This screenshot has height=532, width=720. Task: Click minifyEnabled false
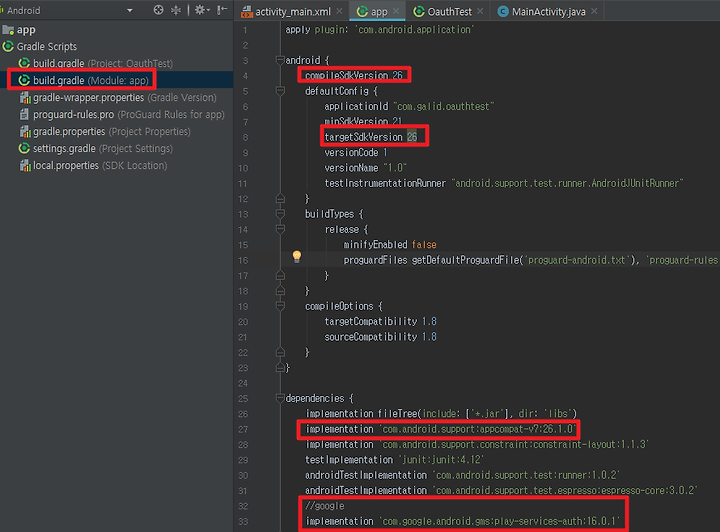(x=390, y=245)
